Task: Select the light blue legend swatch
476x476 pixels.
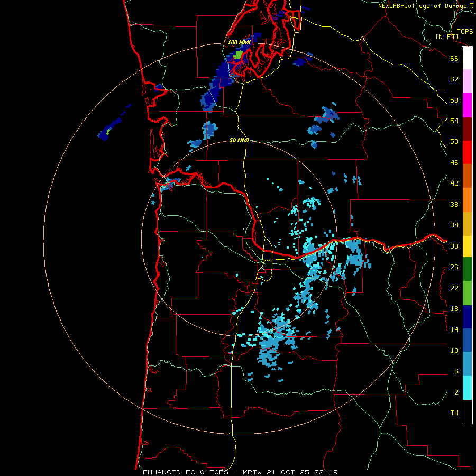Action: 467,364
